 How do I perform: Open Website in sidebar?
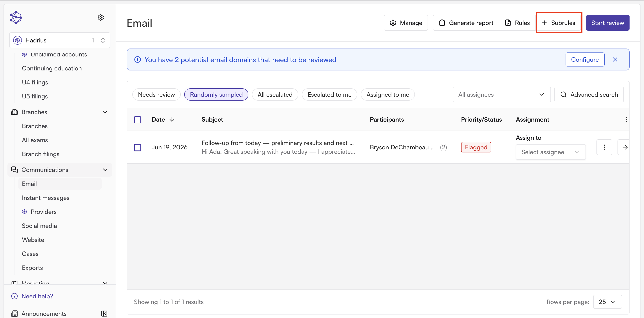coord(33,240)
